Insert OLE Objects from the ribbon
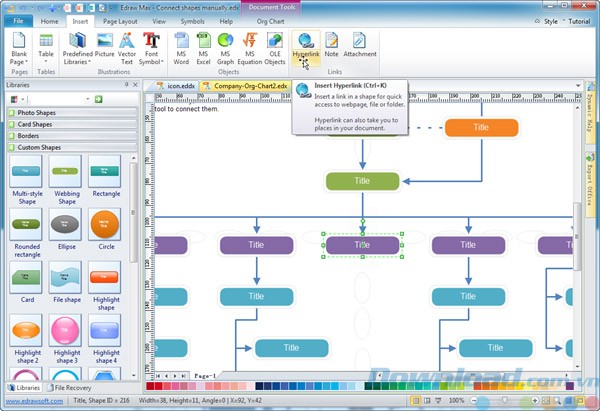This screenshot has height=411, width=600. click(275, 47)
